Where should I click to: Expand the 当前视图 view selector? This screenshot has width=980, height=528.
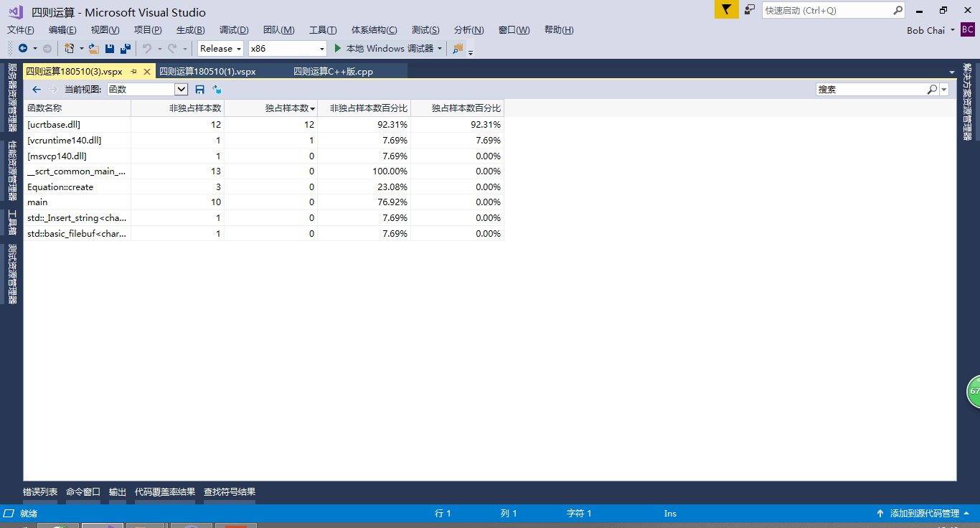(182, 90)
